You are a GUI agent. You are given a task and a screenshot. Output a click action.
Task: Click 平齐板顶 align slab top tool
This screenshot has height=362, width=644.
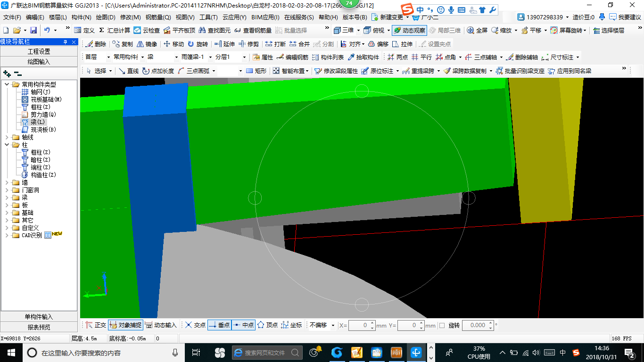tap(180, 30)
